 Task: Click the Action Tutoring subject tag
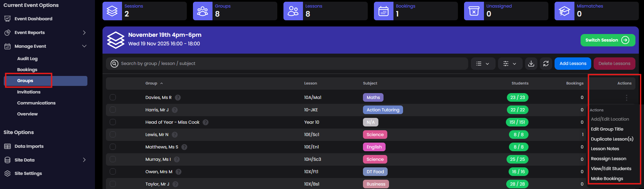point(383,110)
